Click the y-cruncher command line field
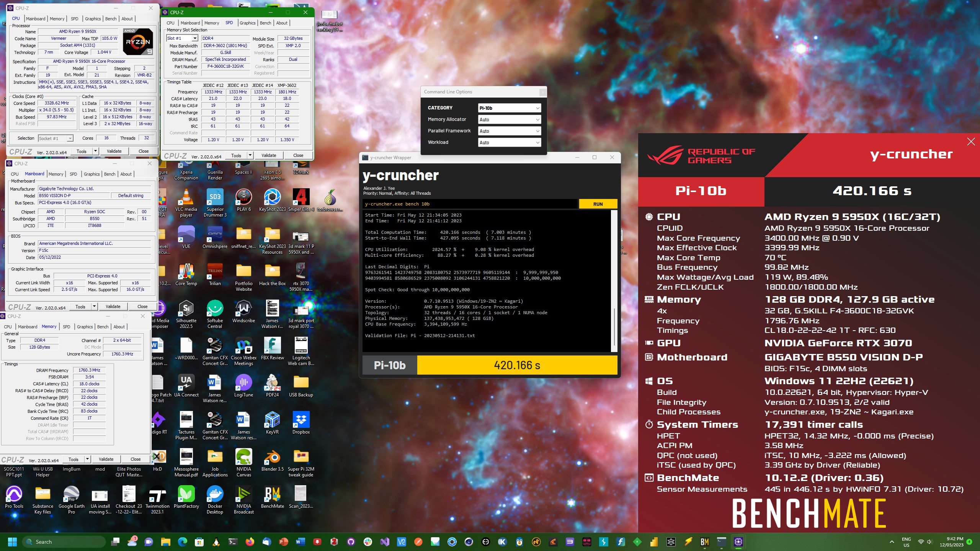Image resolution: width=980 pixels, height=551 pixels. (x=470, y=204)
